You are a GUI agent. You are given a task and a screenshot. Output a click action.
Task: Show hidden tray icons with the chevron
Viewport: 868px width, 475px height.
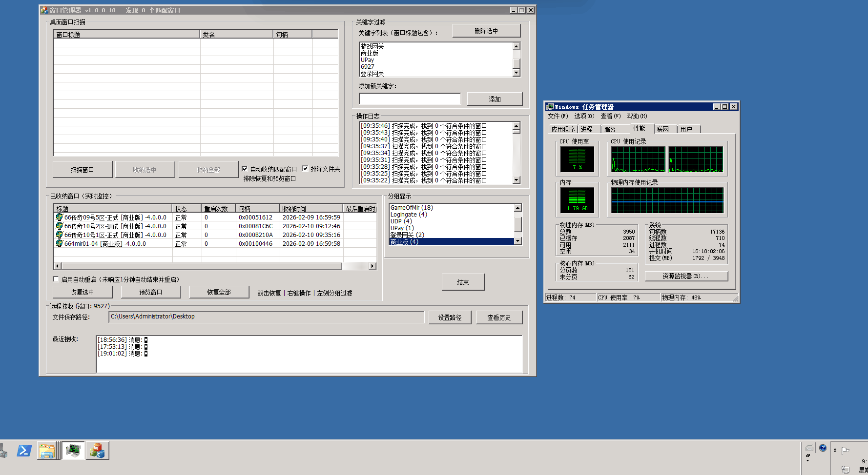pos(835,451)
